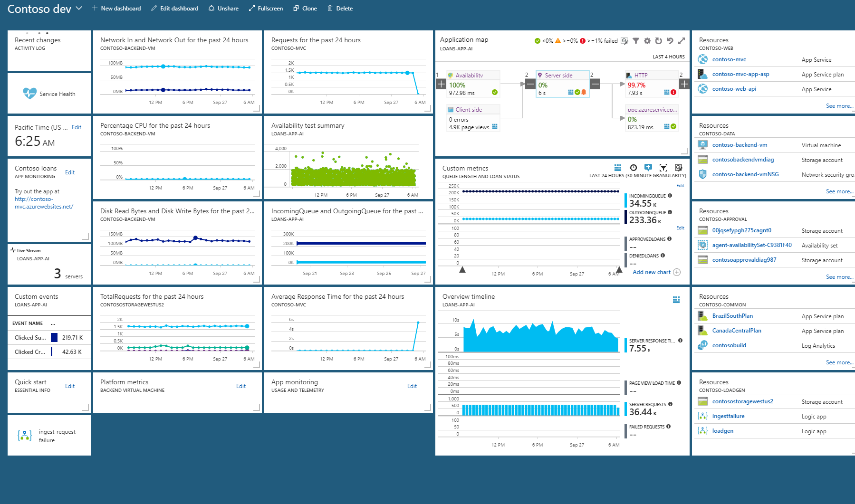This screenshot has width=855, height=504.
Task: Click the info icon by FAILED REQUESTS
Action: pos(668,426)
